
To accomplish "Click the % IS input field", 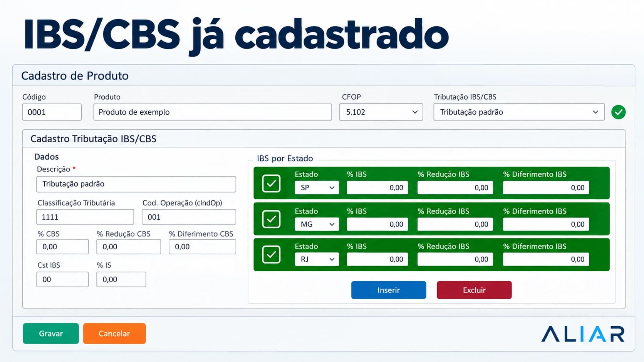I will tap(121, 279).
